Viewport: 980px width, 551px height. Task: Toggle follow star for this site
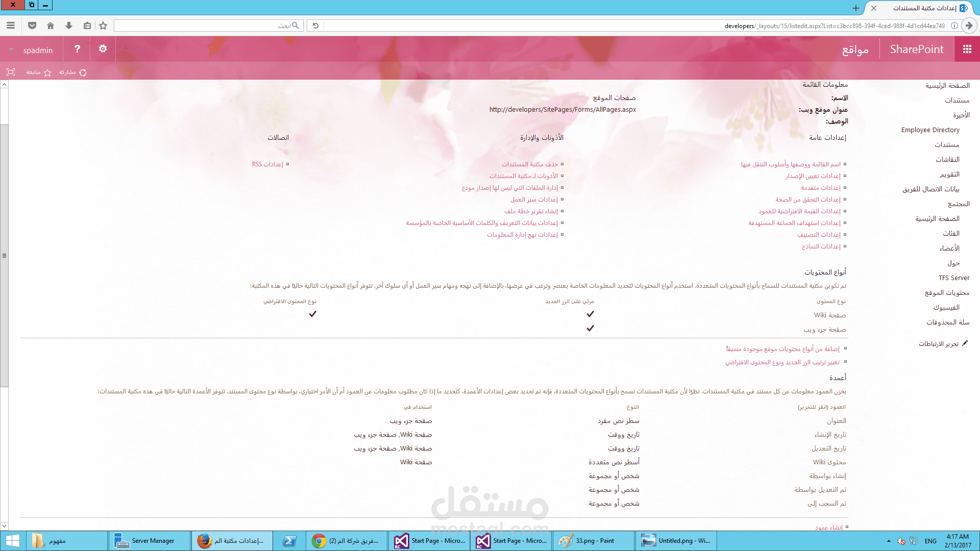point(47,72)
